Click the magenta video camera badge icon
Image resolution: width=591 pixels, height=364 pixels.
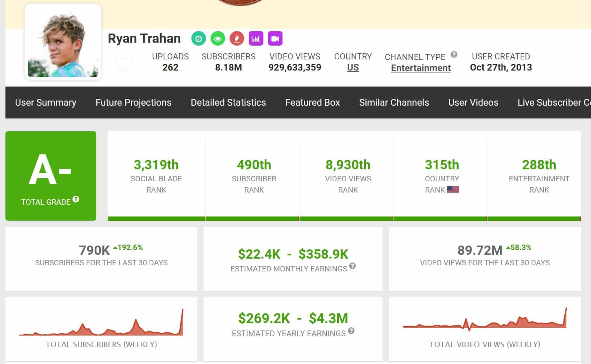[x=275, y=39]
